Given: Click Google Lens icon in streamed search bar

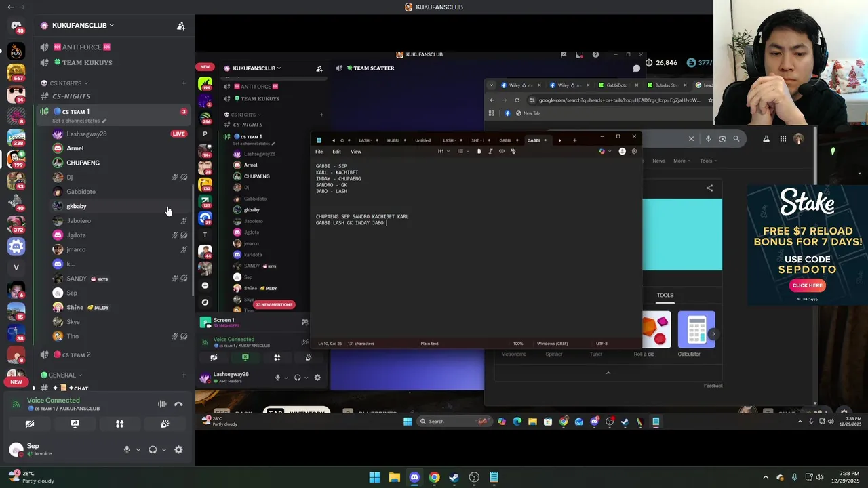Looking at the screenshot, I should (722, 139).
